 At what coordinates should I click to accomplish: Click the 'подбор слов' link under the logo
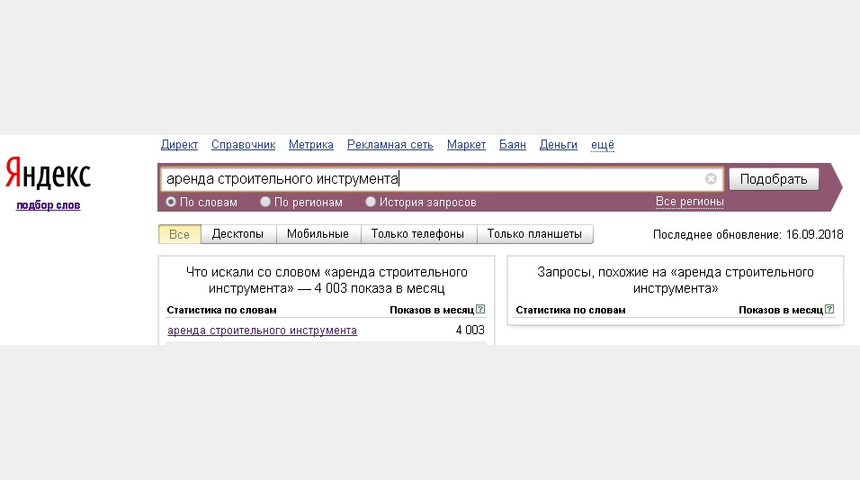[48, 205]
